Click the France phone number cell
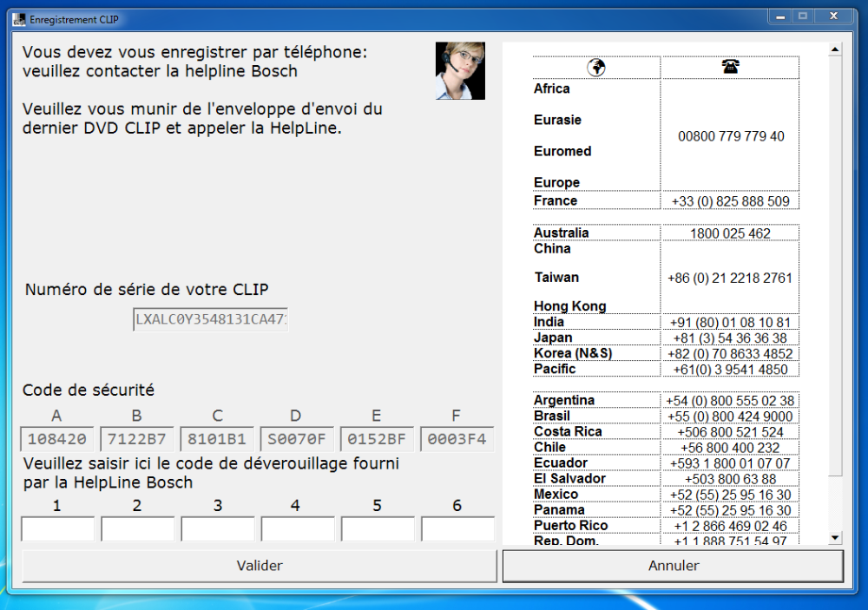Image resolution: width=868 pixels, height=610 pixels. coord(730,200)
